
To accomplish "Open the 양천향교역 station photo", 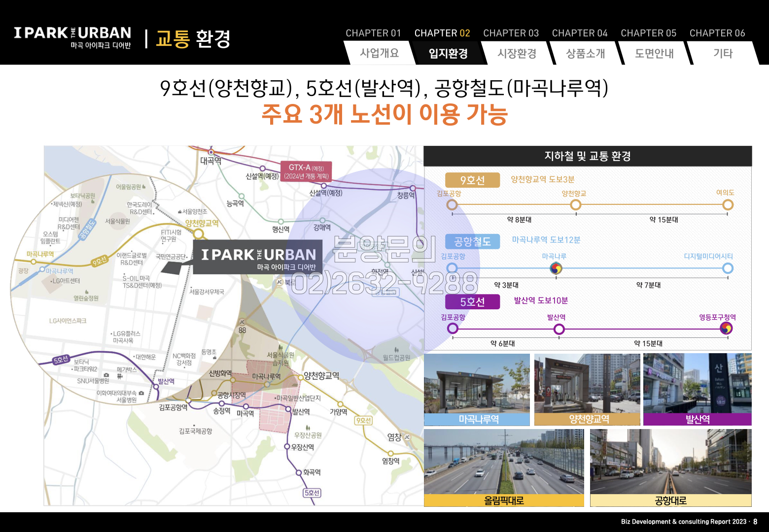I will point(587,390).
